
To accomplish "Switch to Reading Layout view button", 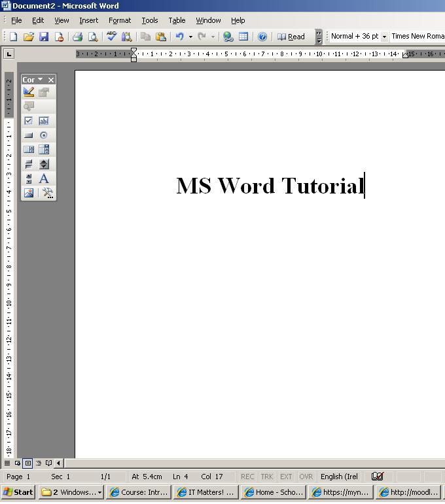I will (48, 463).
